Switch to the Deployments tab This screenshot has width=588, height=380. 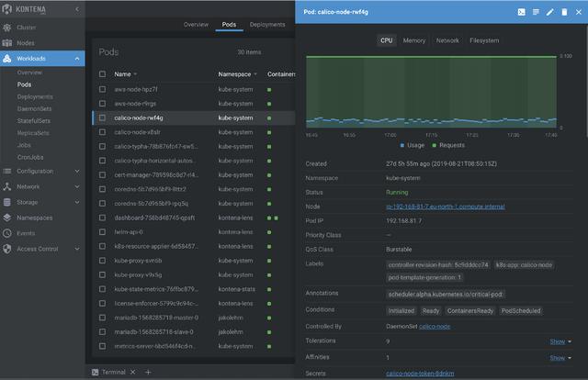tap(267, 25)
